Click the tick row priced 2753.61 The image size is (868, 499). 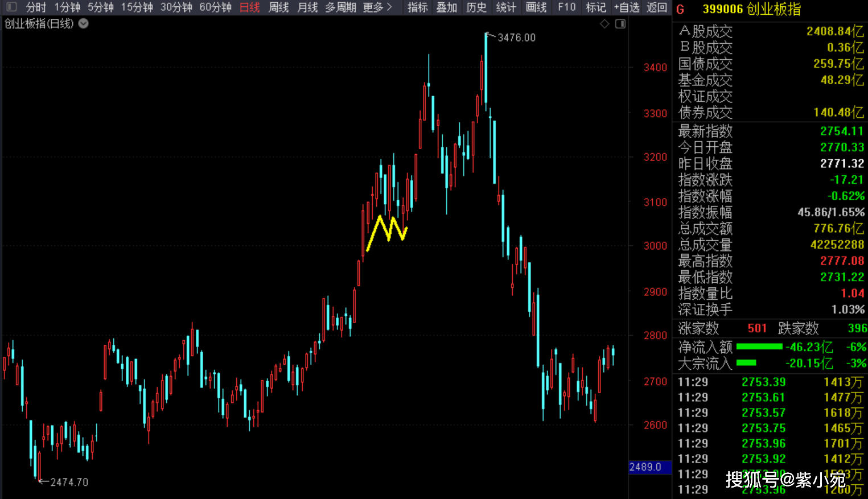(771, 397)
